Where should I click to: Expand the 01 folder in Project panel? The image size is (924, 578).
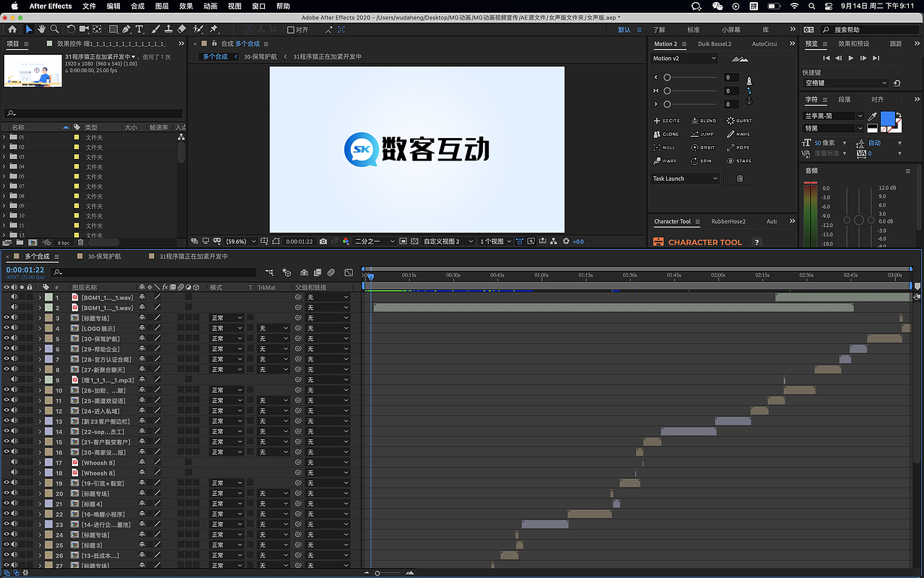pyautogui.click(x=4, y=137)
